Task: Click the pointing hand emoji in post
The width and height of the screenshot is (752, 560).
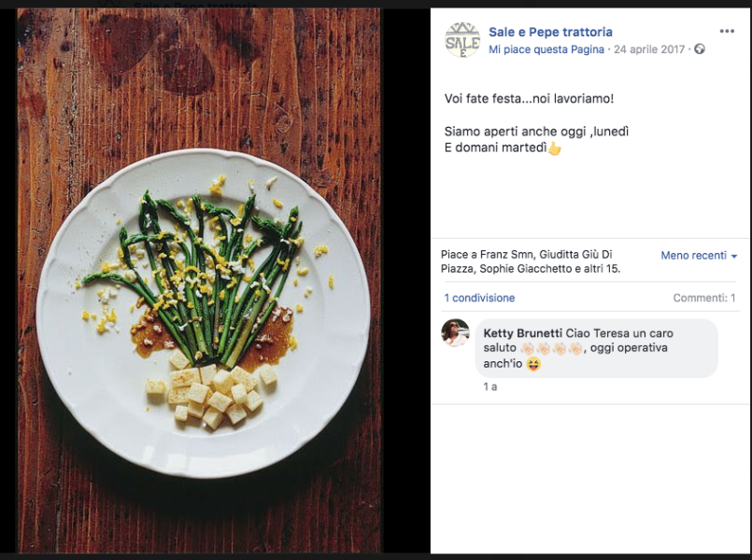Action: click(554, 148)
